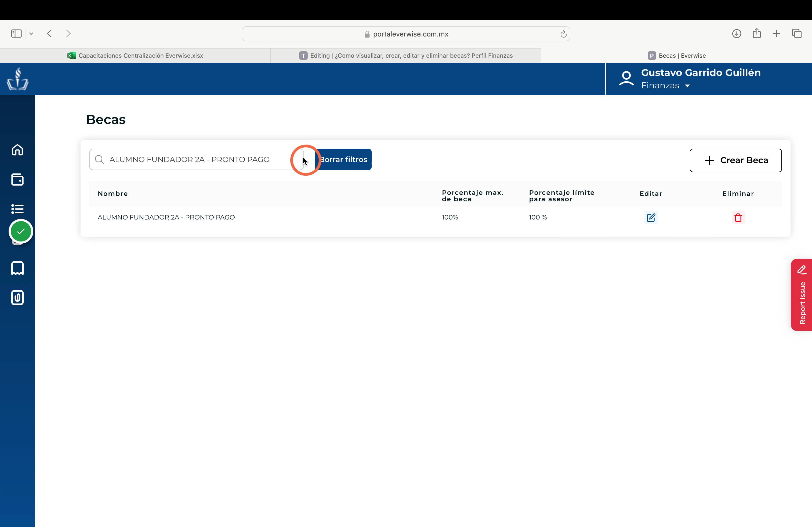The height and width of the screenshot is (527, 812).
Task: Open the paperclip attachment icon in sidebar
Action: pyautogui.click(x=17, y=298)
